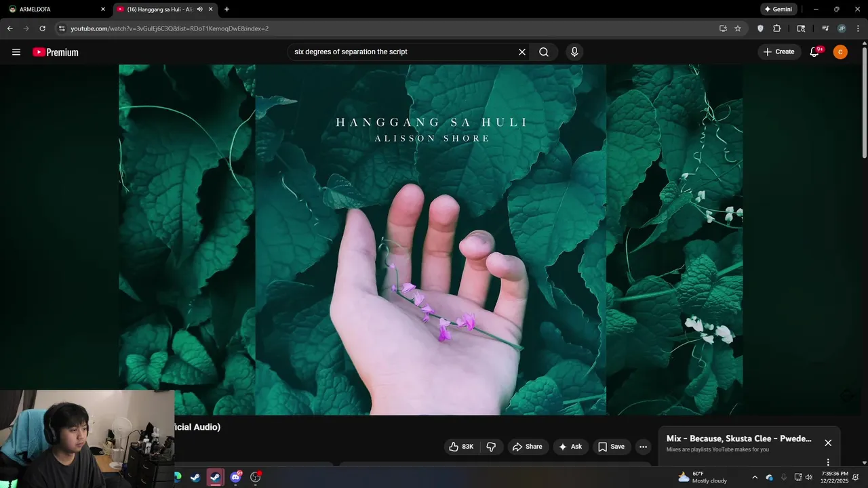Click the Ask AI button

point(570,447)
